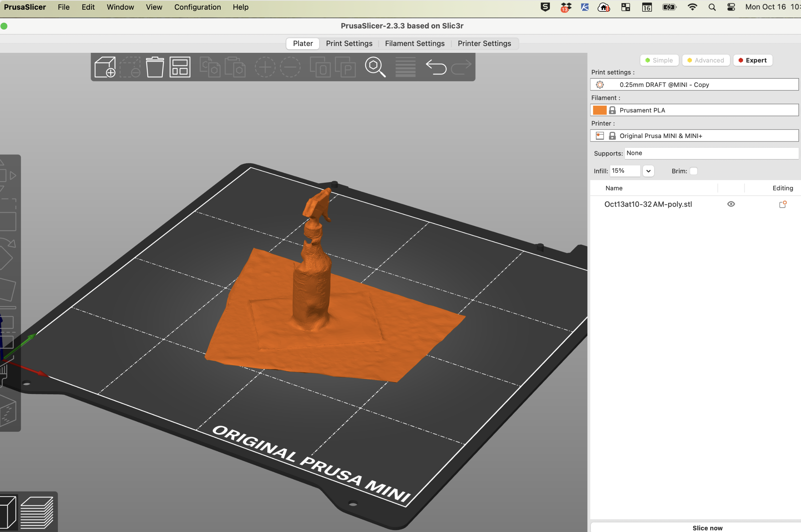
Task: Click the orange filament color swatch
Action: (599, 110)
